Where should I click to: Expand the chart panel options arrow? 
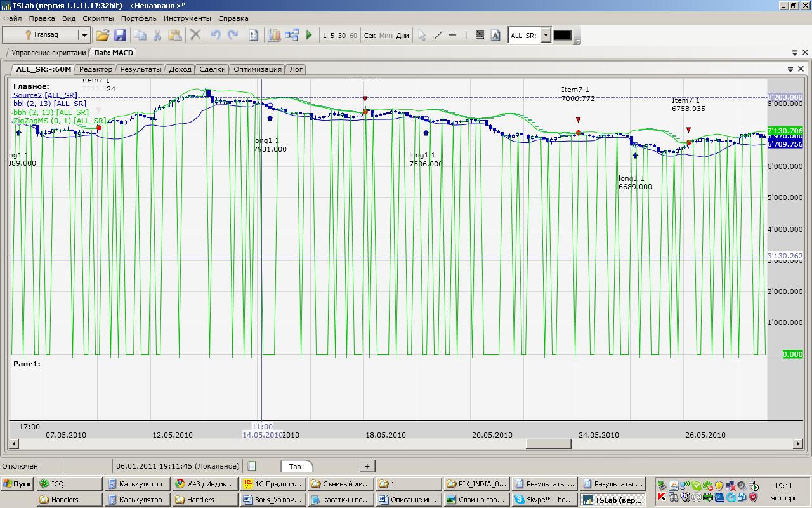pos(790,69)
